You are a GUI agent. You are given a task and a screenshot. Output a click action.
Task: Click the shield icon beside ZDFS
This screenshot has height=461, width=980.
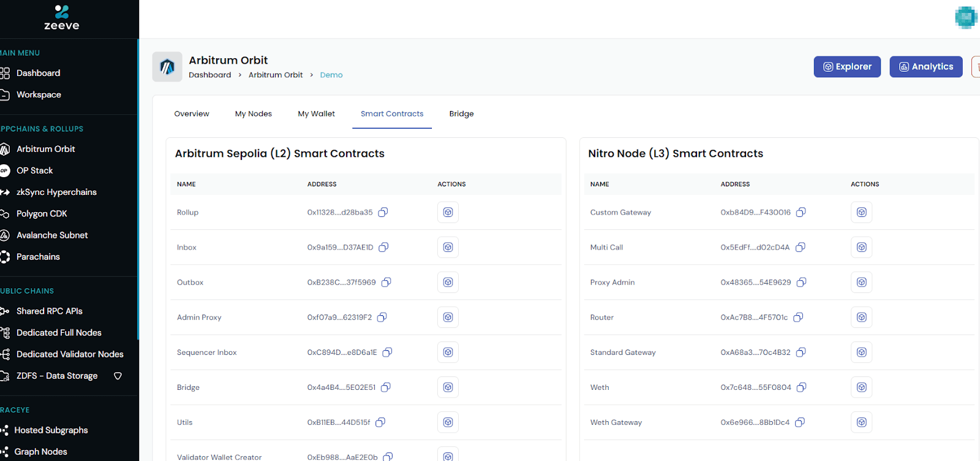pyautogui.click(x=118, y=376)
